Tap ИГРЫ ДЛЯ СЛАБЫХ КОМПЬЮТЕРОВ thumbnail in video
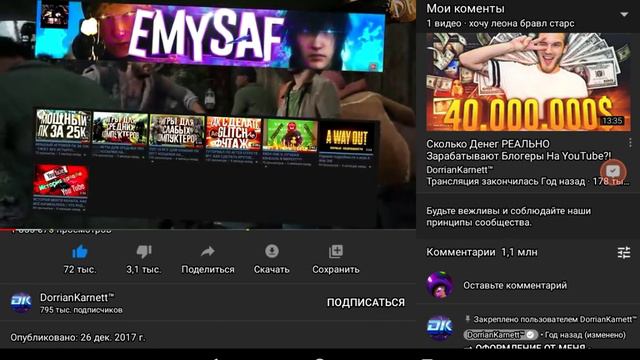The width and height of the screenshot is (640, 360). [x=177, y=130]
